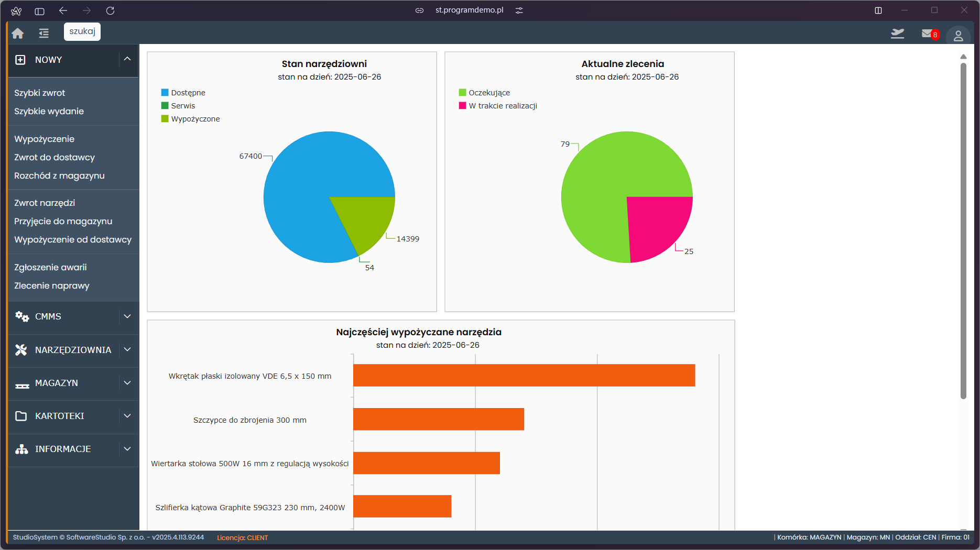Toggle the browser sidebar panel icon

tap(39, 10)
